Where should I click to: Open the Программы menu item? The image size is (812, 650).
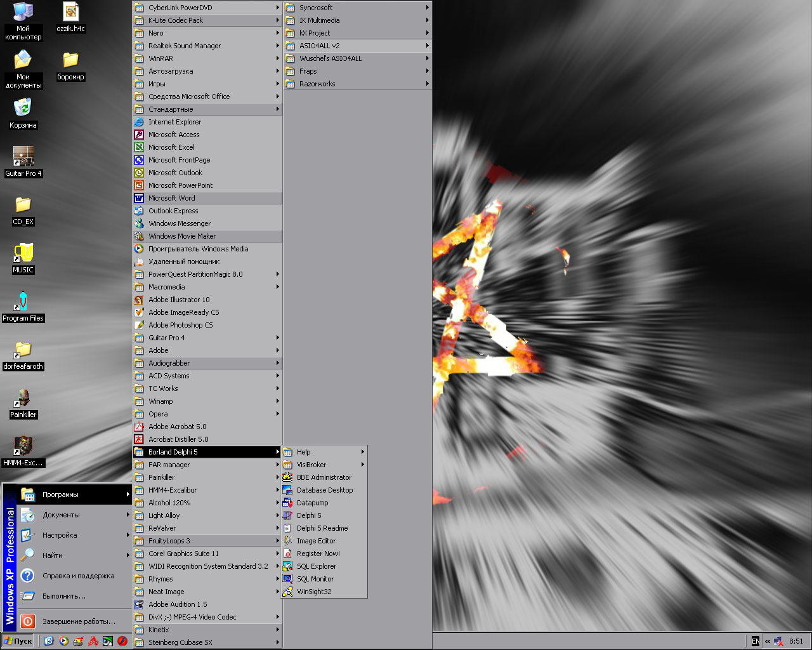75,494
